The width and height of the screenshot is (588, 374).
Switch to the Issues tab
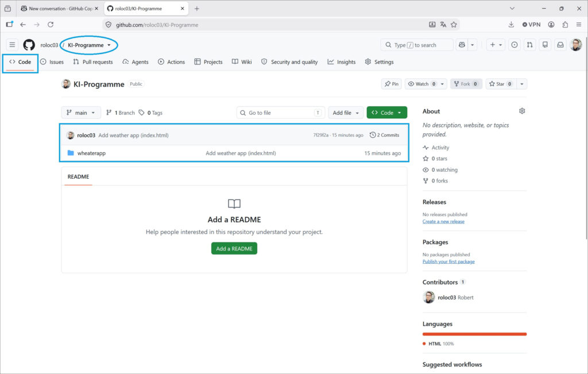coord(52,62)
